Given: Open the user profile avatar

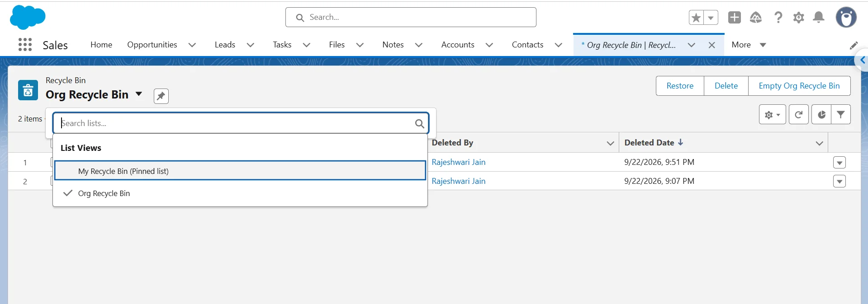Looking at the screenshot, I should [x=846, y=17].
